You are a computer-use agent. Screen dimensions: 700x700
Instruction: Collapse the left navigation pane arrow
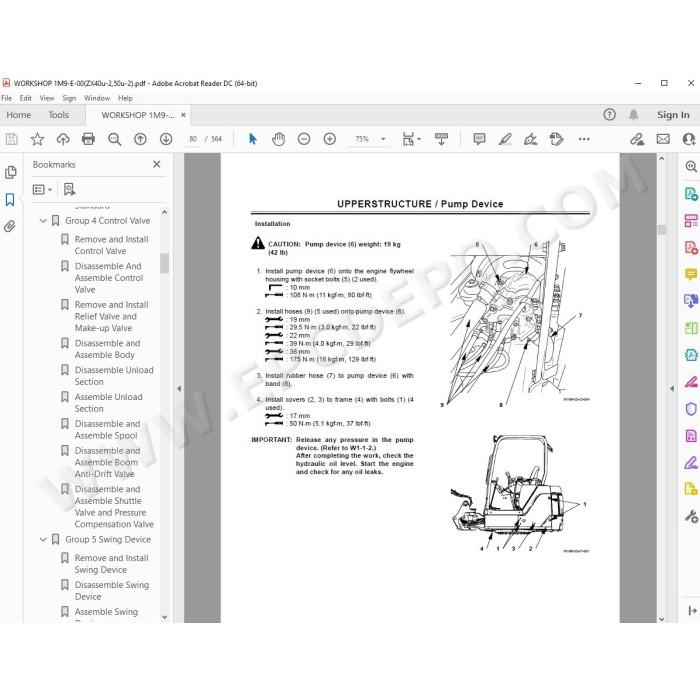179,388
